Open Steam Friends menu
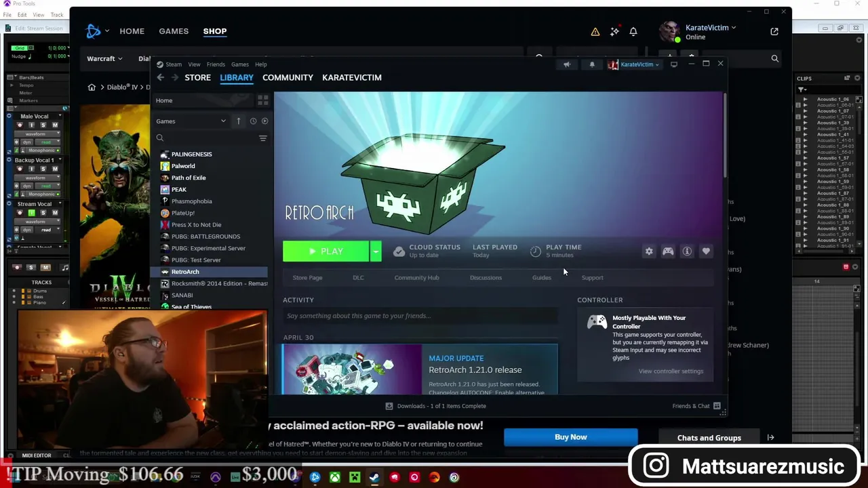The image size is (868, 488). click(x=216, y=64)
